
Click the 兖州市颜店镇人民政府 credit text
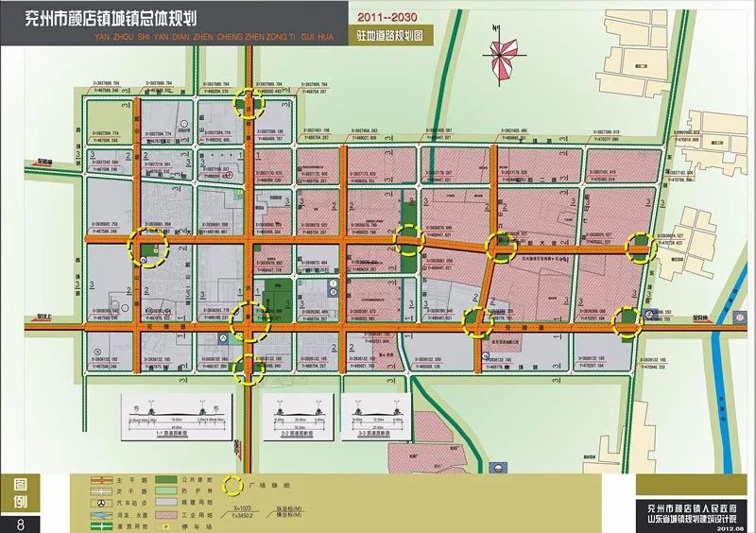click(x=692, y=508)
